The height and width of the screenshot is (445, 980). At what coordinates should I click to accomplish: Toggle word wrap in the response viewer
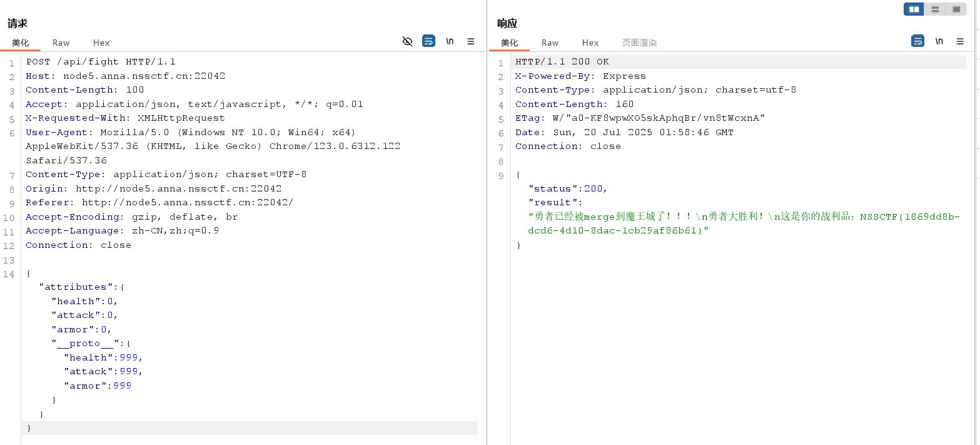pos(917,41)
